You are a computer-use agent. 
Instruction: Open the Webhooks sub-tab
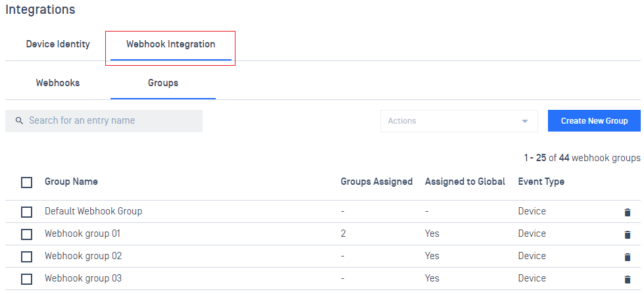point(58,83)
